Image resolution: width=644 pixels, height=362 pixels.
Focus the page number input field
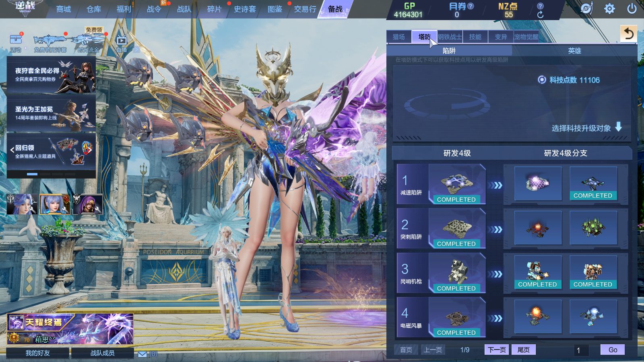[581, 350]
